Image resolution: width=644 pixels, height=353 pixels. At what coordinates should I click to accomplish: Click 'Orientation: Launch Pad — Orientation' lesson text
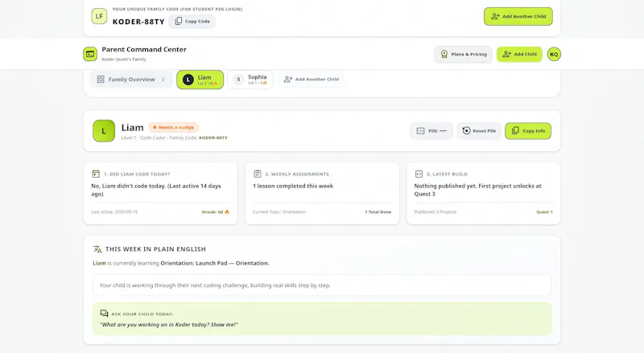[x=214, y=263]
